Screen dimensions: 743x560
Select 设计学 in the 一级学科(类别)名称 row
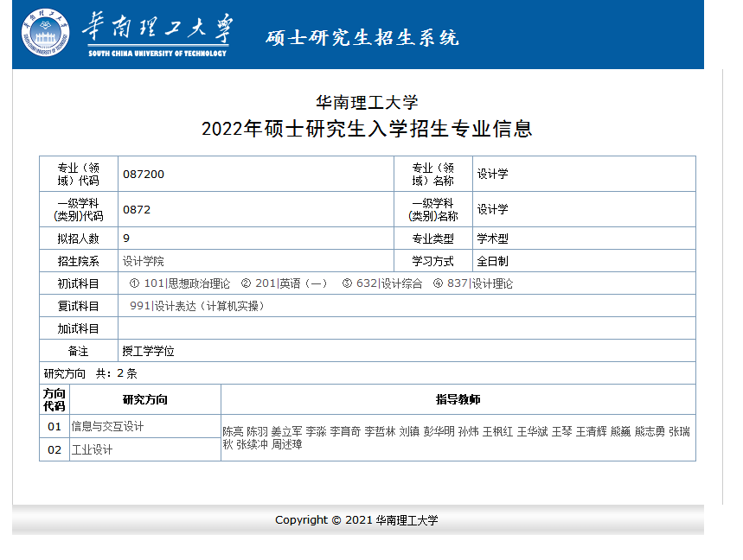492,209
